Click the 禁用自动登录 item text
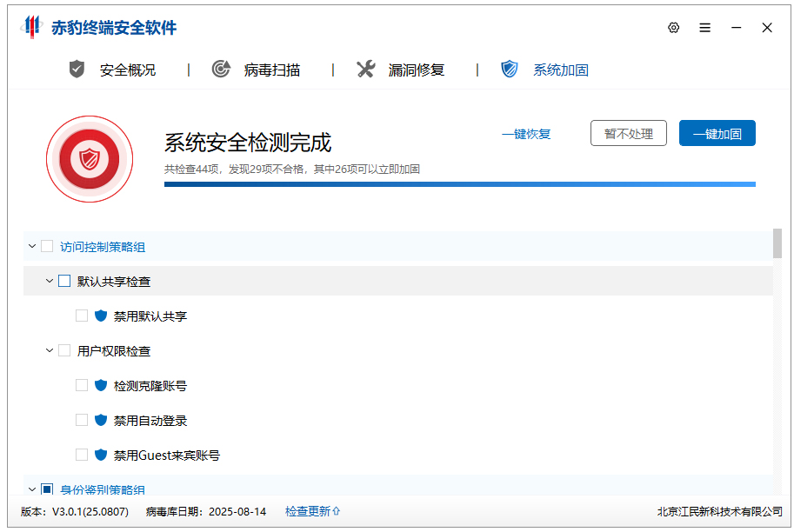 click(150, 421)
